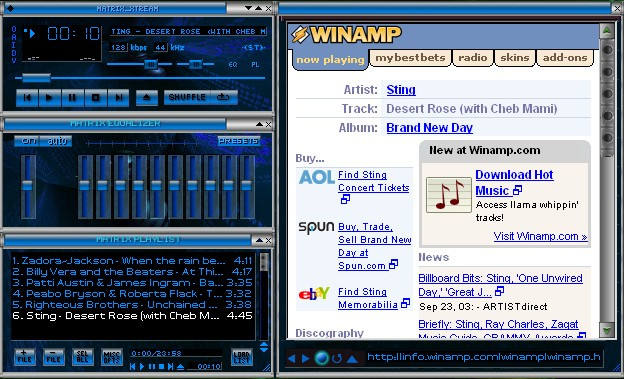Switch to the skins tab

[x=515, y=58]
